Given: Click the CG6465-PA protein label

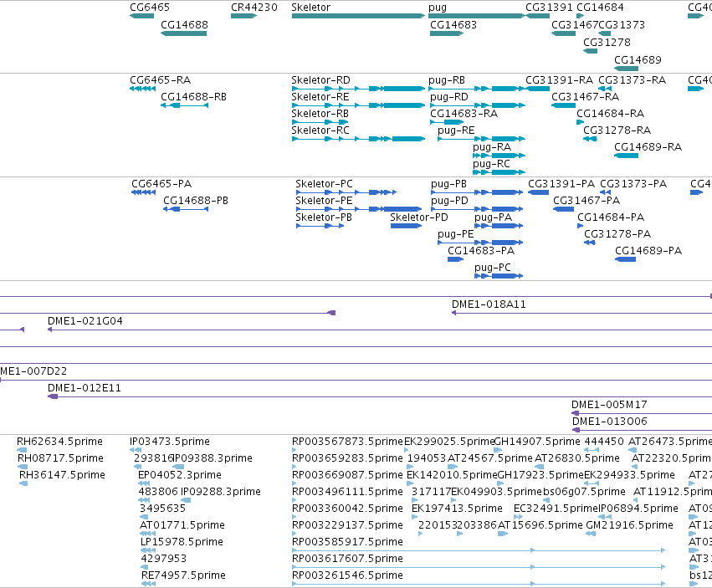Looking at the screenshot, I should click(161, 184).
